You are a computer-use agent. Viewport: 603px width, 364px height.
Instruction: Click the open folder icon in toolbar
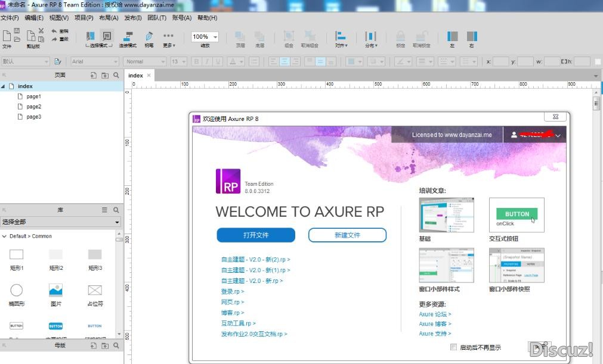coord(17,39)
